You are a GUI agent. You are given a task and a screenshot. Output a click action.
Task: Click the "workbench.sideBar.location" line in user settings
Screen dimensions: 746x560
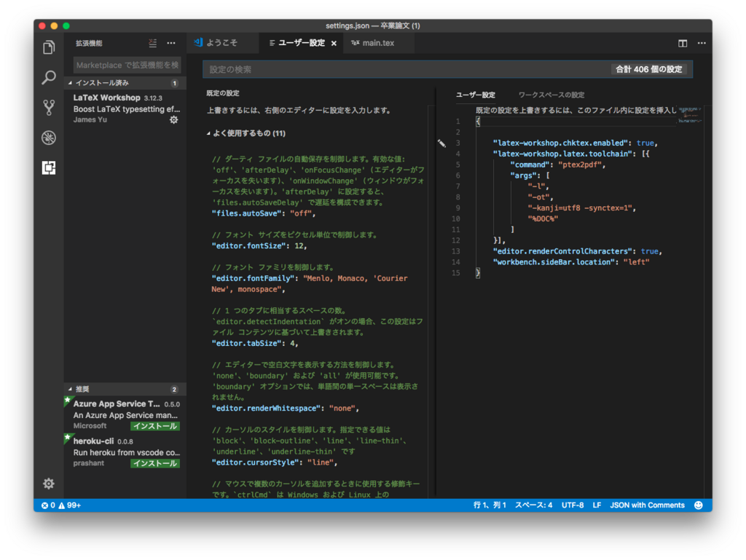(x=571, y=262)
